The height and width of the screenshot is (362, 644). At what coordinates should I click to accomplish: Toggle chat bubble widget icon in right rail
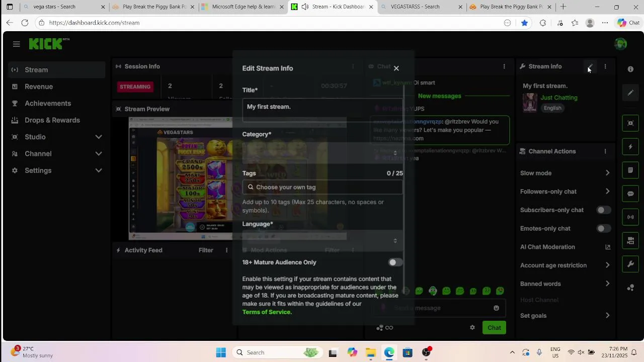pyautogui.click(x=630, y=194)
